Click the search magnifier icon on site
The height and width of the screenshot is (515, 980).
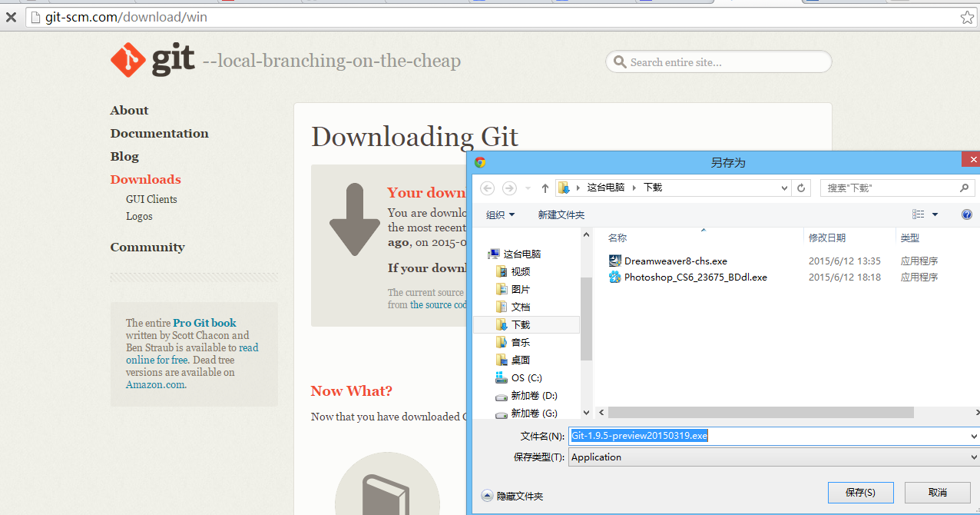click(x=620, y=62)
